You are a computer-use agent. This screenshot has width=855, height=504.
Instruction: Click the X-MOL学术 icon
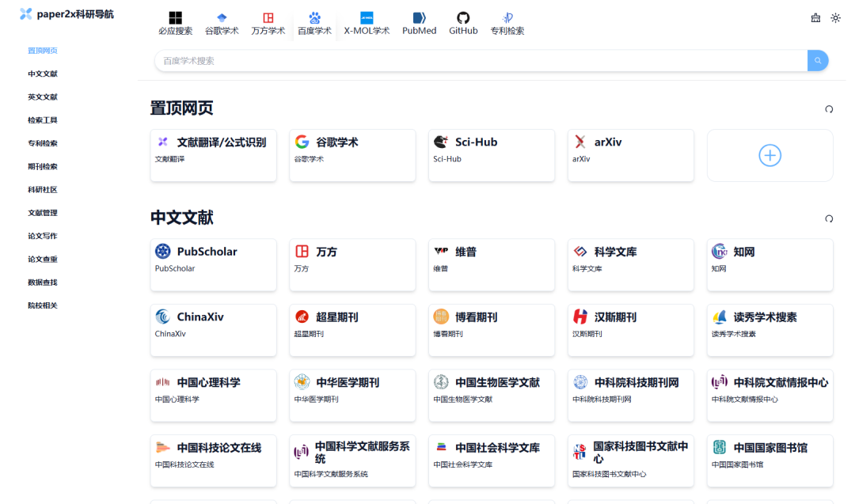click(366, 22)
